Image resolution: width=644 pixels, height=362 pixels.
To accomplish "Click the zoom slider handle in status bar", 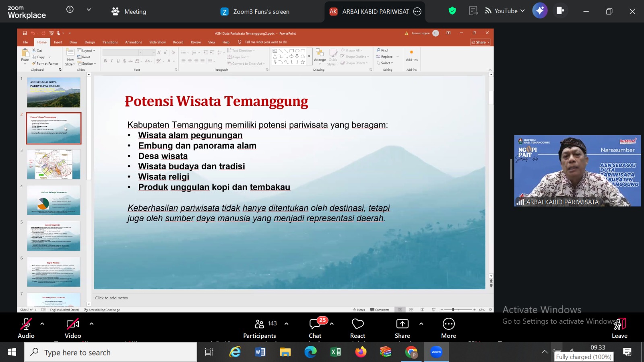I will (x=453, y=310).
